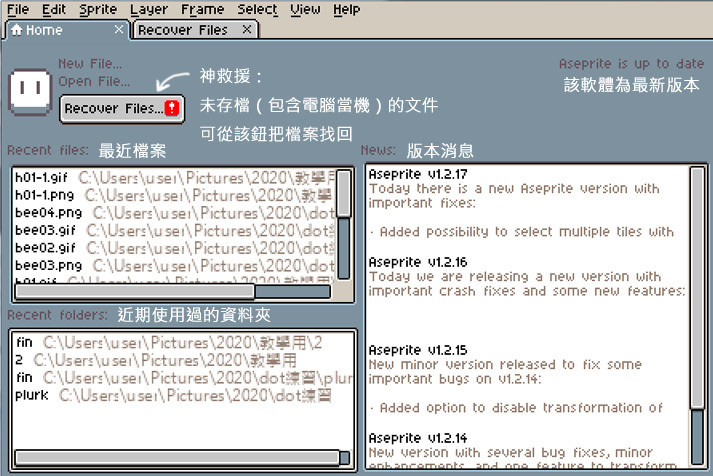
Task: Close the Recover Files tab
Action: click(x=247, y=30)
